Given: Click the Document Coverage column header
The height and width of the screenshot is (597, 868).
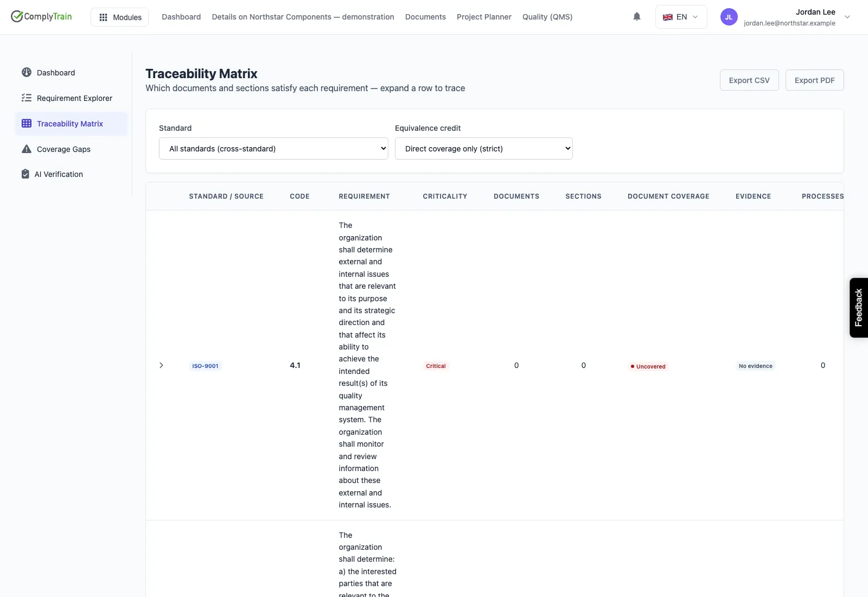Looking at the screenshot, I should point(668,196).
